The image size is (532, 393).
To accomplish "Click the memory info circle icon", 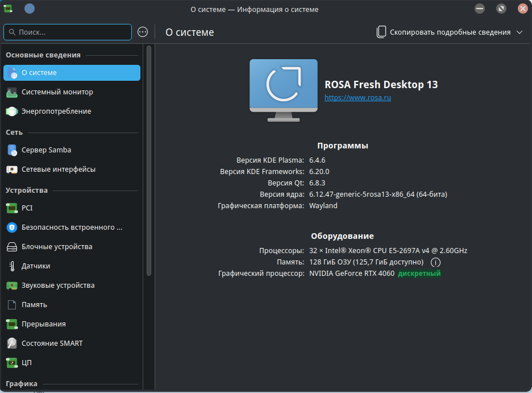I will point(436,262).
